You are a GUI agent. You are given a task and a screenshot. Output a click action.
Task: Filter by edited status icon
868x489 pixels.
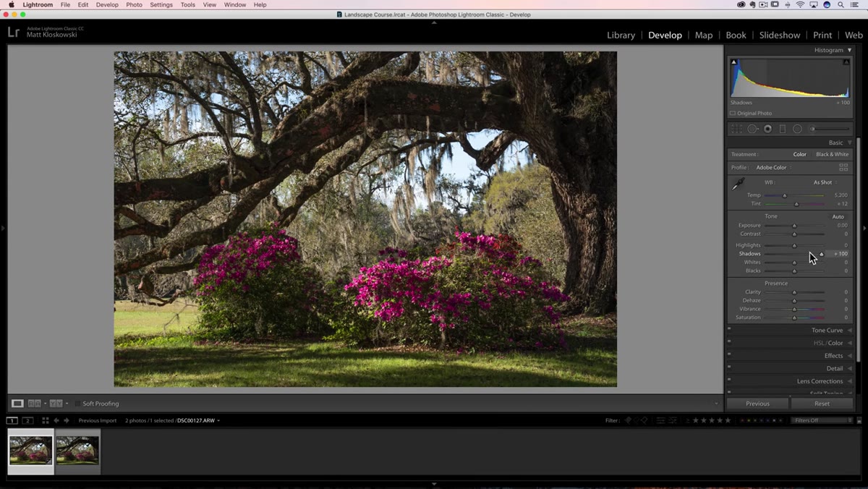(x=662, y=420)
